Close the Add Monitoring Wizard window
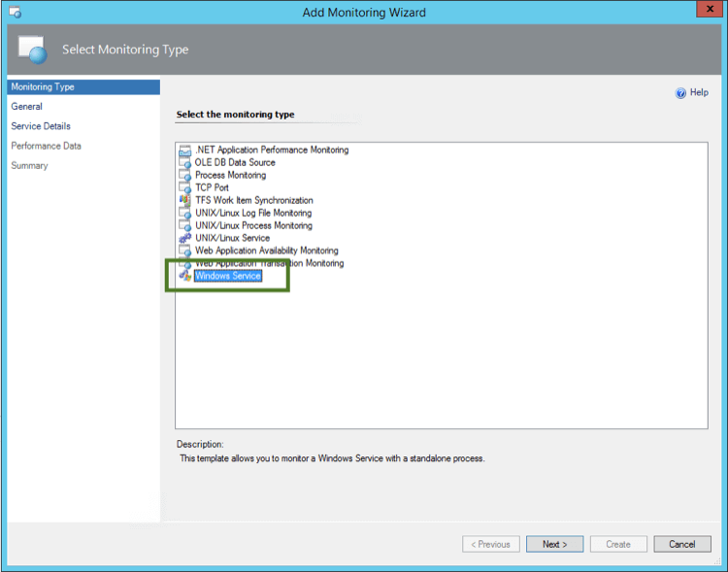728x572 pixels. [x=710, y=9]
